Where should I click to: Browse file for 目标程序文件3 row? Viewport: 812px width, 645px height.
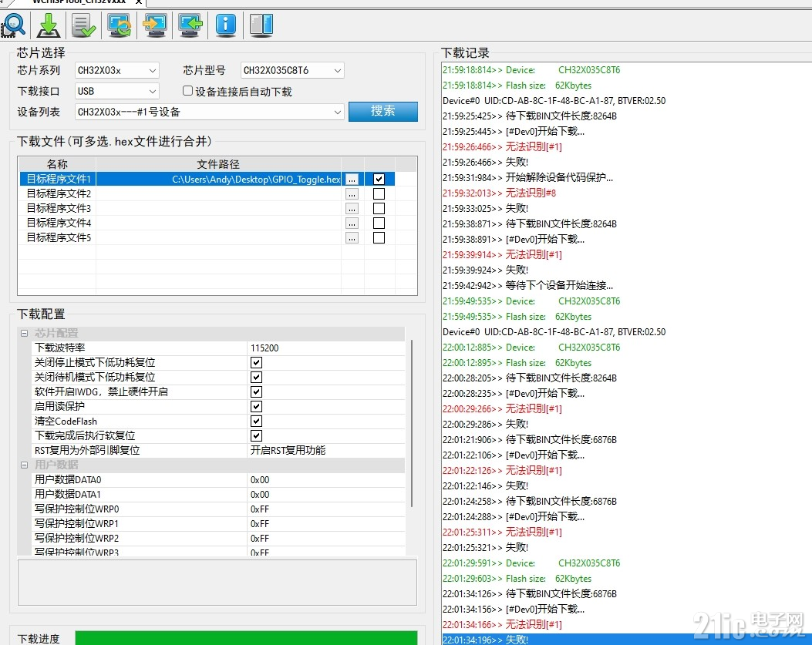[352, 209]
